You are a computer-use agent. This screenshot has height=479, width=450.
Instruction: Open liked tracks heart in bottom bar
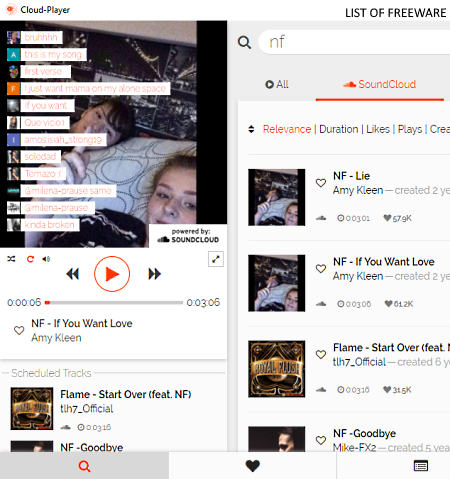(x=252, y=466)
